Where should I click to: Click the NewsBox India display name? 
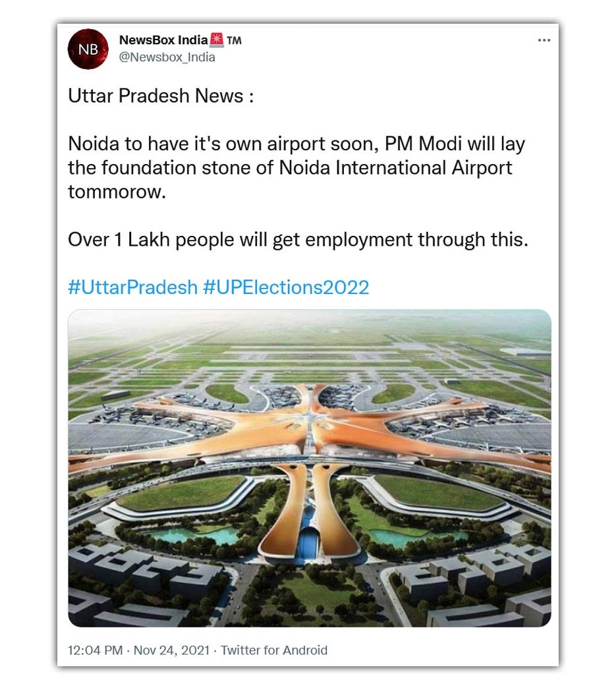[x=163, y=40]
